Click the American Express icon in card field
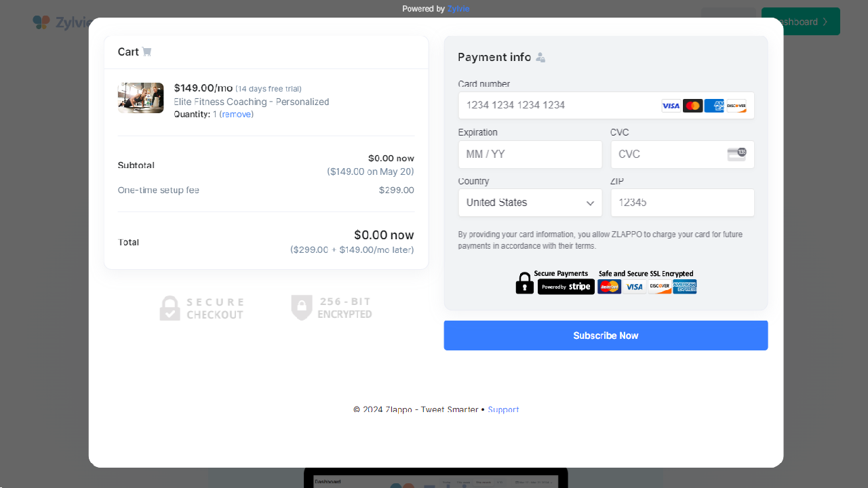This screenshot has height=488, width=868. coord(714,105)
